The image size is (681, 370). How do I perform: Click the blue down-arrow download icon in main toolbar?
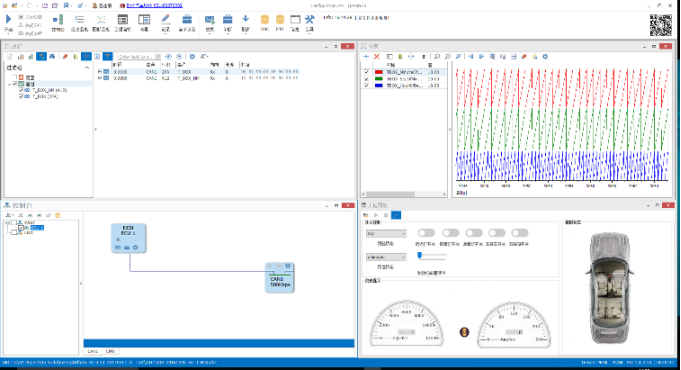(x=245, y=19)
